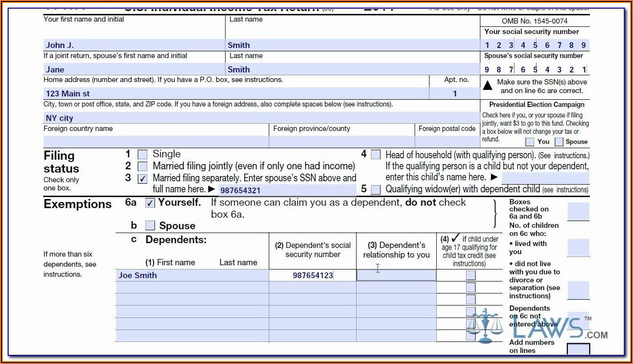Screen dimensions: 633x364
Task: Click dependent's SSN field with 987654123
Action: click(312, 275)
